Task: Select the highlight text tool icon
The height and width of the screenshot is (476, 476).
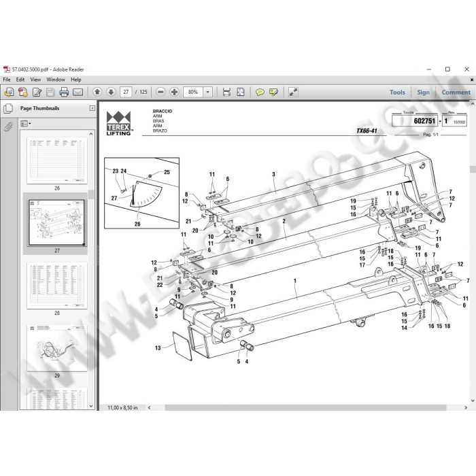Action: point(273,92)
